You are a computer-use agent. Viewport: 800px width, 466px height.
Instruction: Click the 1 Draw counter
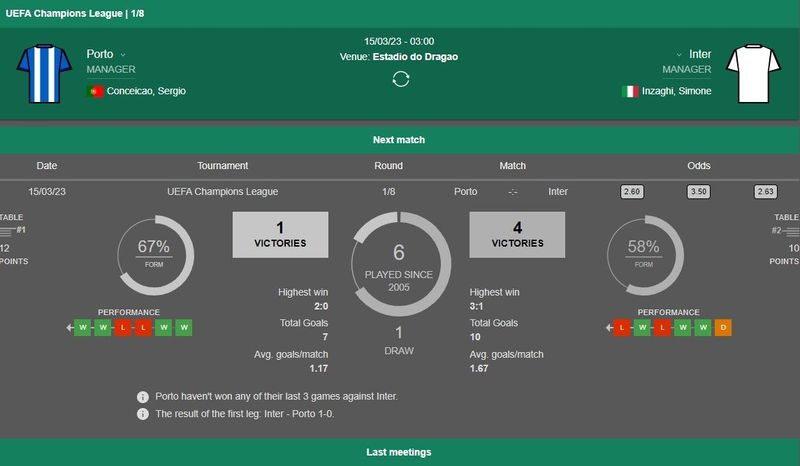pyautogui.click(x=399, y=341)
